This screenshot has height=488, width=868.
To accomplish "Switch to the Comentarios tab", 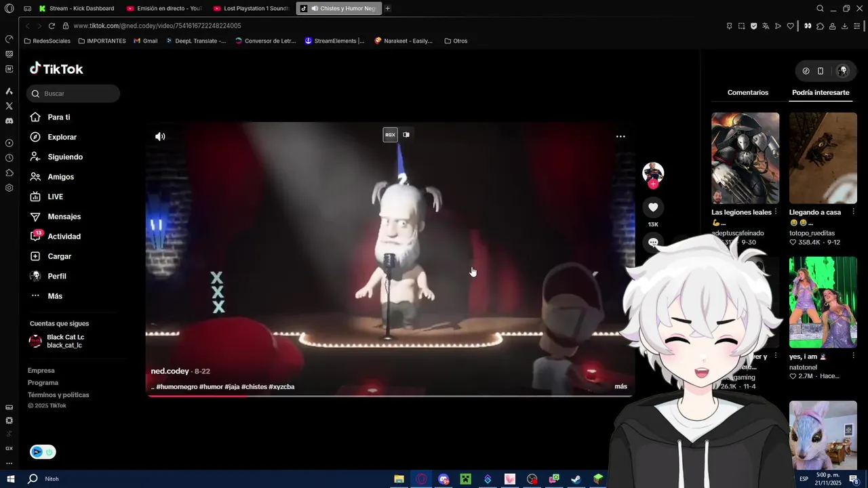I will [748, 92].
